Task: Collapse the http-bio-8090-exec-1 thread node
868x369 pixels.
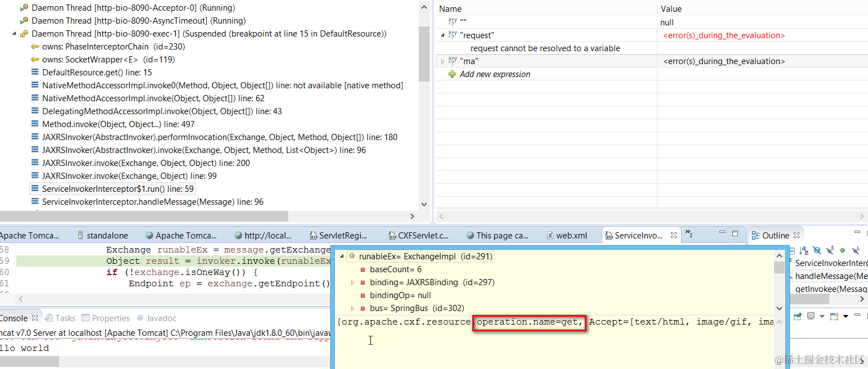Action: (x=14, y=34)
